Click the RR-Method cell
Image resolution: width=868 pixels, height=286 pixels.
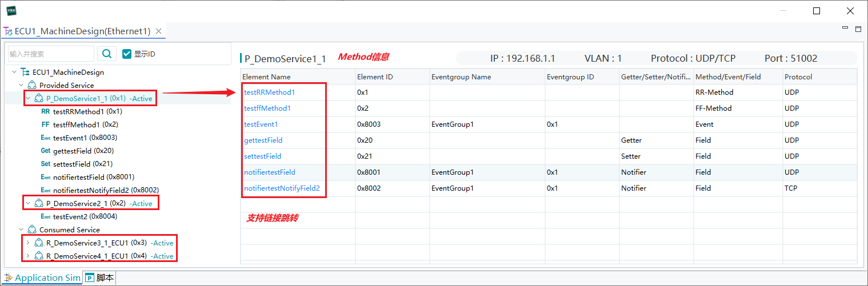click(x=737, y=92)
